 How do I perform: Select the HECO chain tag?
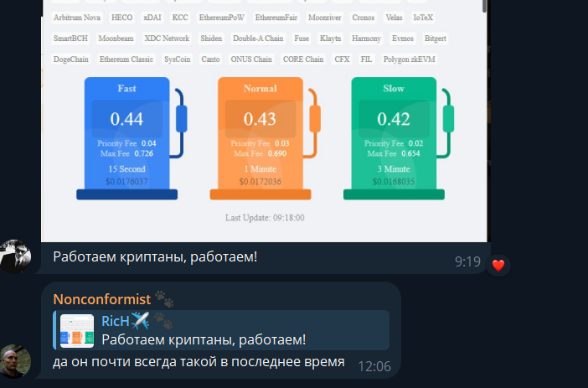tap(122, 18)
